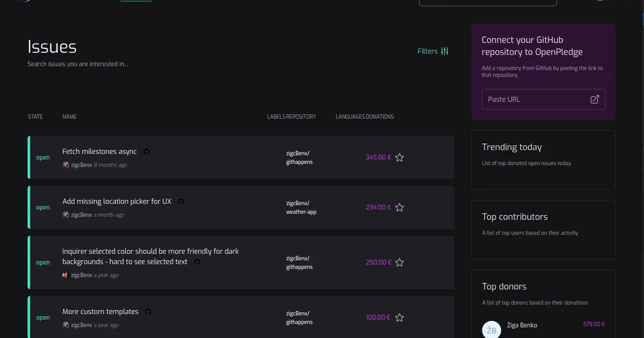The height and width of the screenshot is (338, 644).
Task: Open GitHub icon after "hard to see selected text"
Action: click(197, 262)
